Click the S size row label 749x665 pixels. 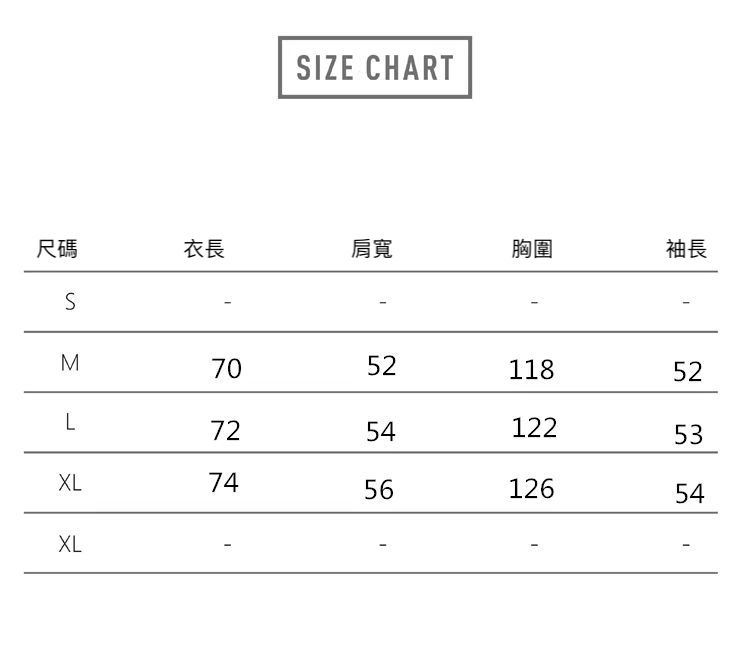coord(69,302)
